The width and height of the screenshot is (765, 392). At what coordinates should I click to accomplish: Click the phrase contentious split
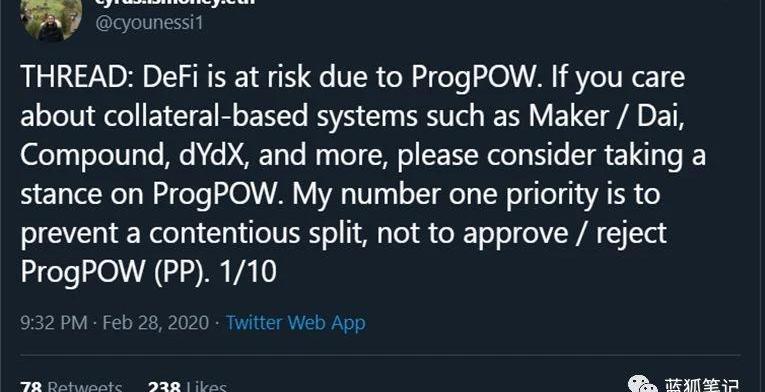(x=258, y=233)
